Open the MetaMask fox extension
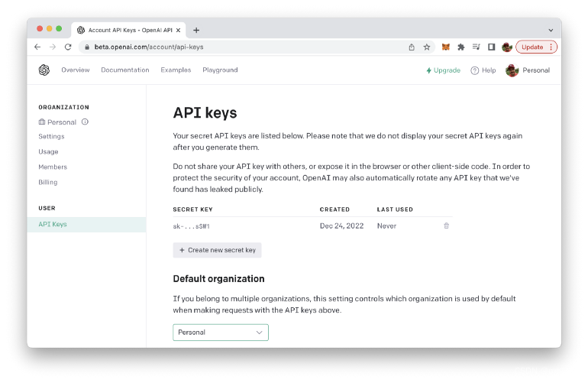This screenshot has width=588, height=383. [x=445, y=47]
